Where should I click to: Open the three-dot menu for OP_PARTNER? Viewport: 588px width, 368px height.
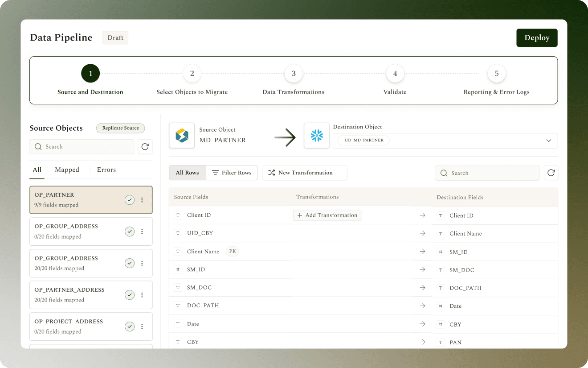[x=142, y=200]
